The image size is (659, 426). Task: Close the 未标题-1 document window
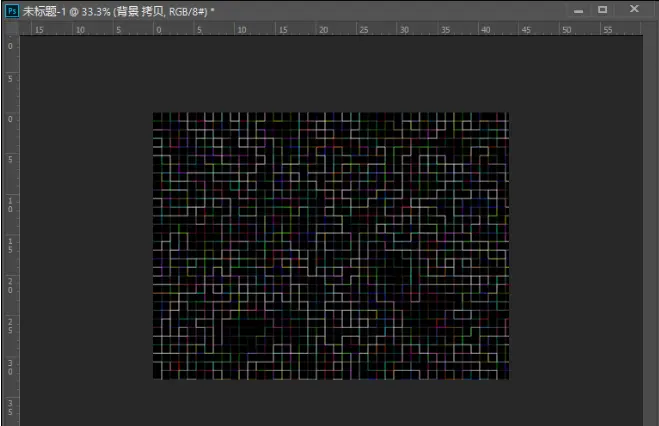pyautogui.click(x=634, y=9)
